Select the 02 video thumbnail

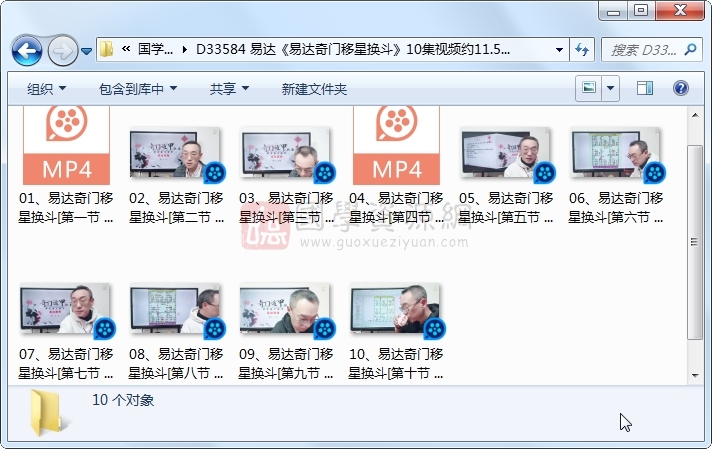(x=175, y=154)
